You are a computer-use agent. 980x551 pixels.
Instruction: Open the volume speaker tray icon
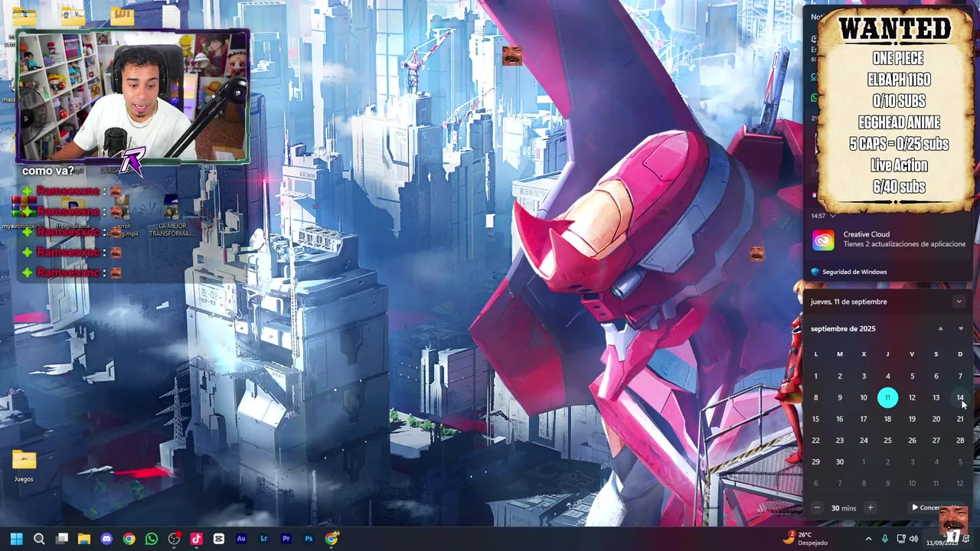coord(913,539)
